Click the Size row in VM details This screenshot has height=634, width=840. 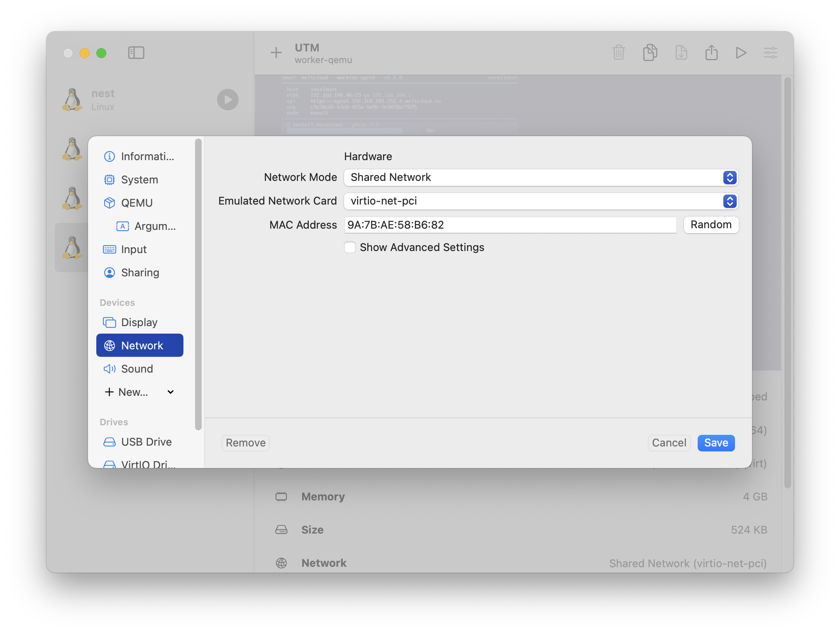tap(521, 530)
